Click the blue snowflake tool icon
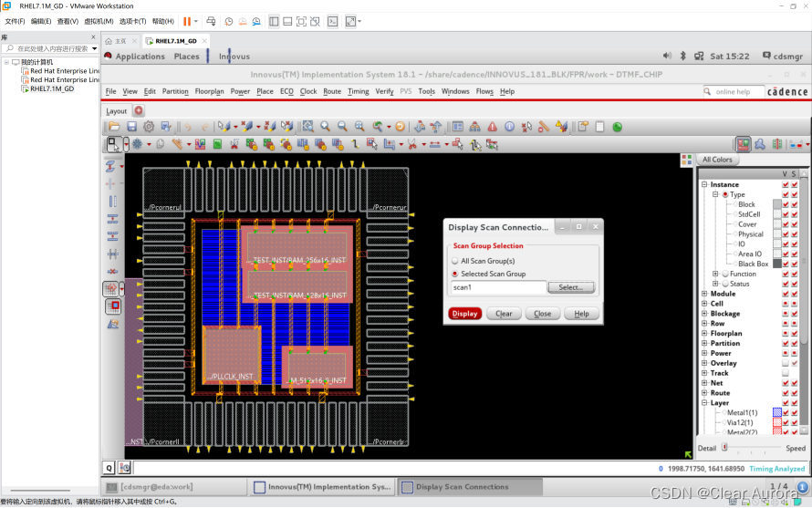 pyautogui.click(x=137, y=144)
